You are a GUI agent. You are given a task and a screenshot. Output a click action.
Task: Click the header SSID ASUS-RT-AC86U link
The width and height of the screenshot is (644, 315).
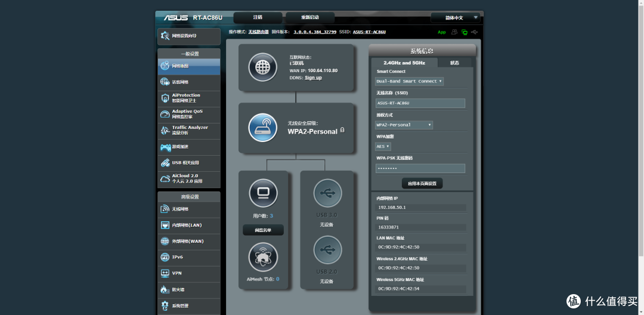coord(369,32)
